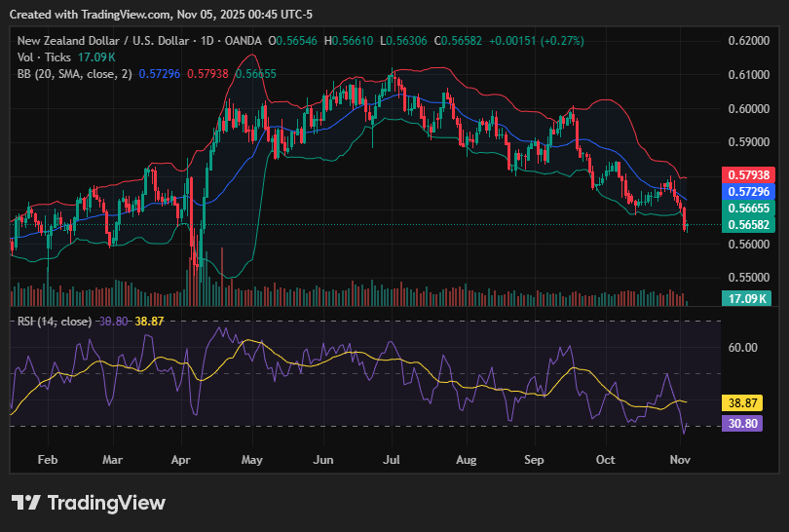
Task: Click the 0.61000 level on the price scale
Action: click(x=746, y=75)
